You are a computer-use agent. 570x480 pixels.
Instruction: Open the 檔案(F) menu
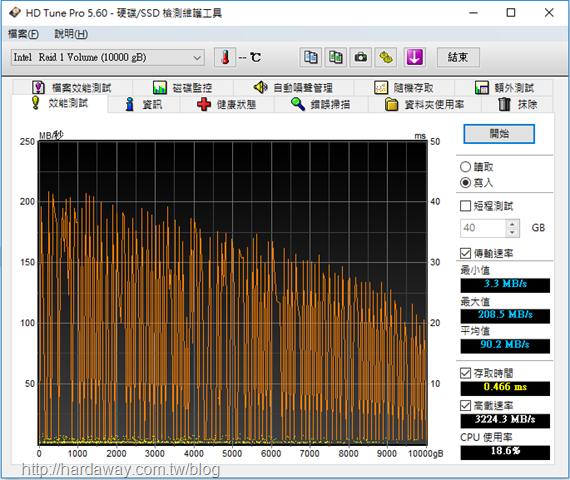[x=23, y=34]
